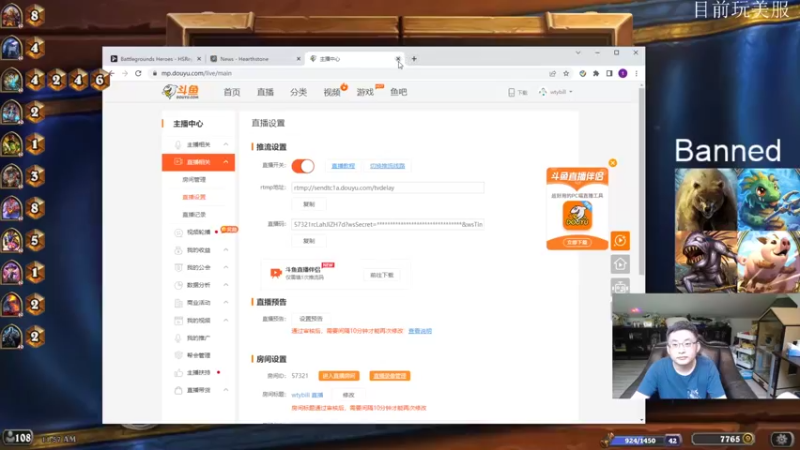Click the page vertical scrollbar
The width and height of the screenshot is (800, 450).
click(641, 182)
